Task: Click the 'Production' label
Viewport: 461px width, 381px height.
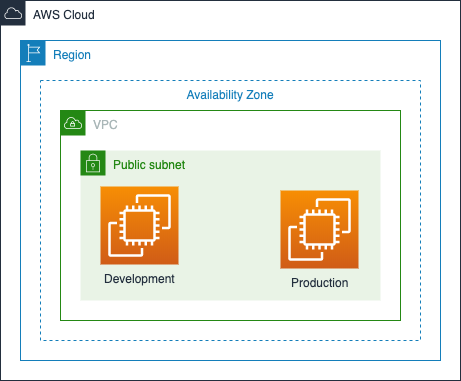Action: point(320,283)
